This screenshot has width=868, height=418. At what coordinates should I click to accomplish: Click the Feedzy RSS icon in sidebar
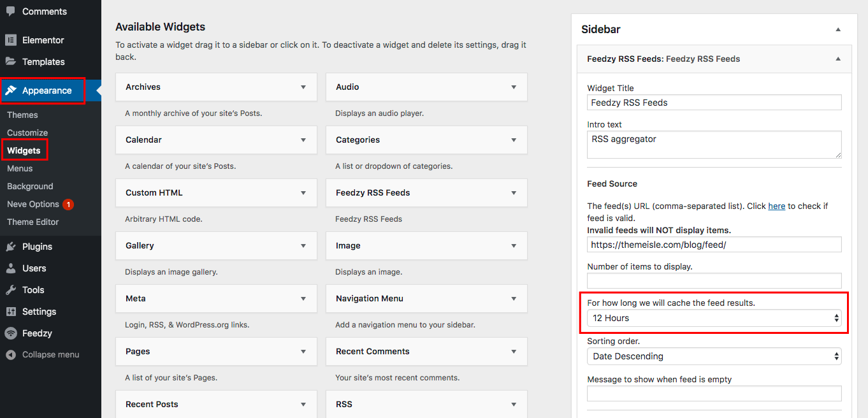(x=11, y=333)
